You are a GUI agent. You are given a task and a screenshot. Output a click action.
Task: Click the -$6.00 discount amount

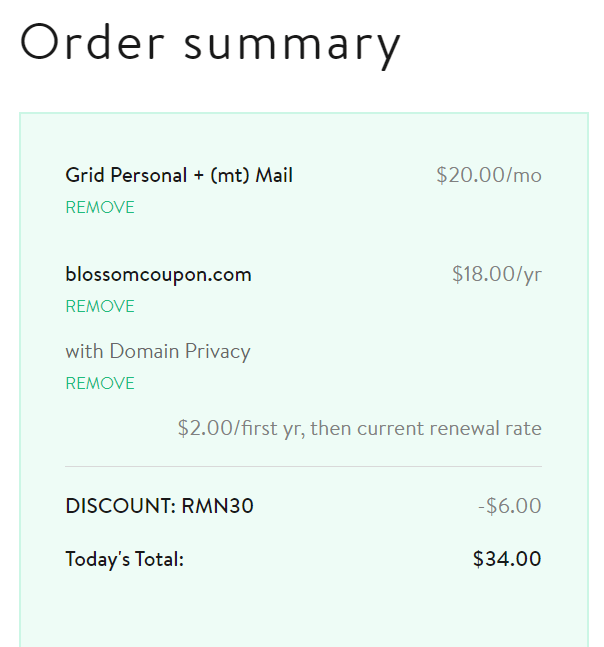point(510,506)
